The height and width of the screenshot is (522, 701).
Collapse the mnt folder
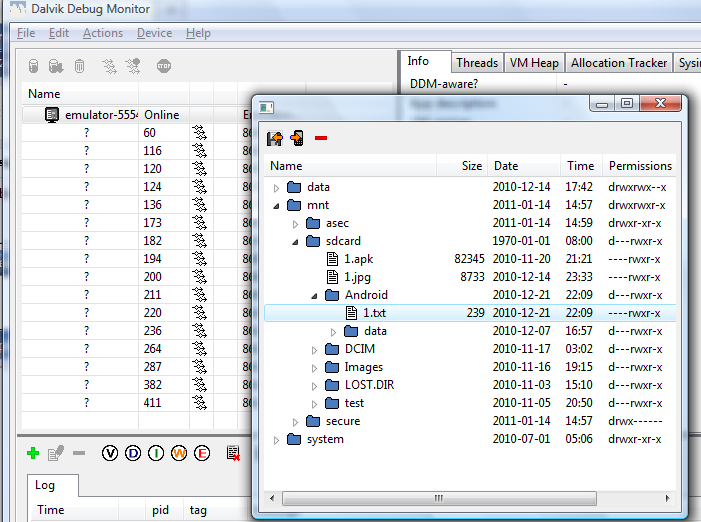(276, 206)
